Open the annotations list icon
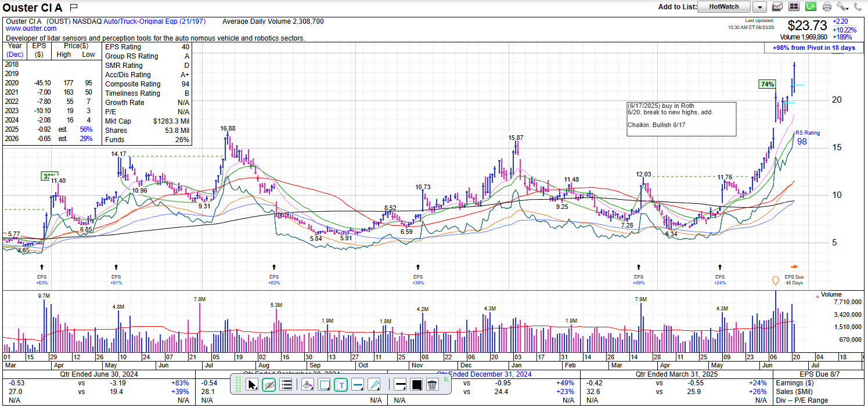 coord(285,384)
